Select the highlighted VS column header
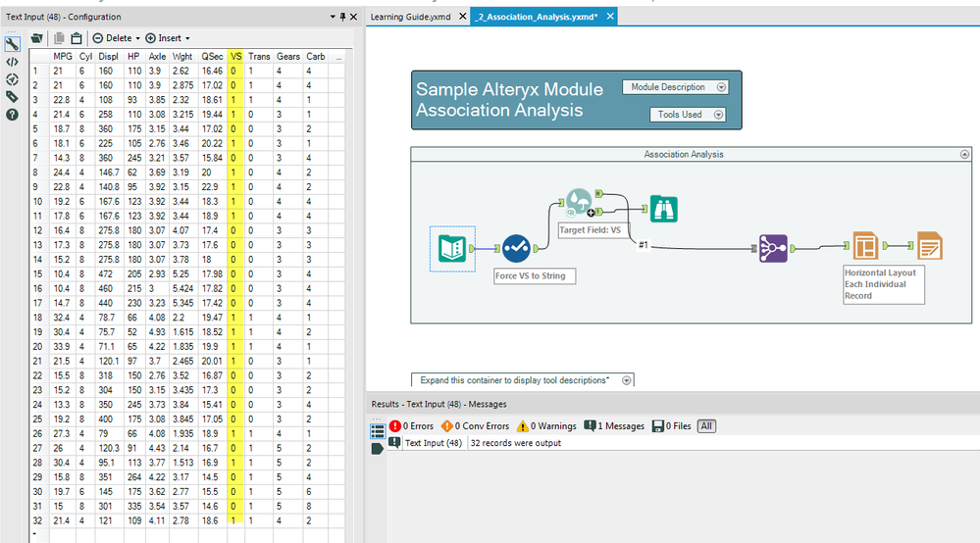The height and width of the screenshot is (543, 980). coord(235,57)
